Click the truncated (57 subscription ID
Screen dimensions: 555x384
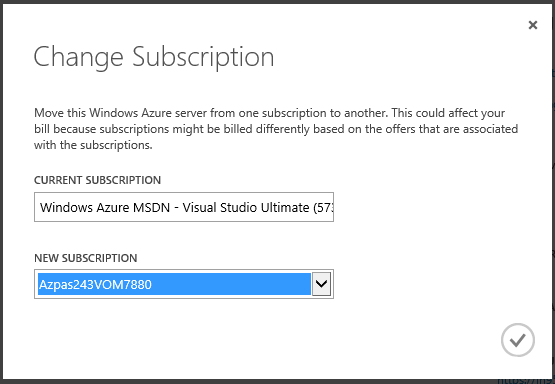coord(323,207)
